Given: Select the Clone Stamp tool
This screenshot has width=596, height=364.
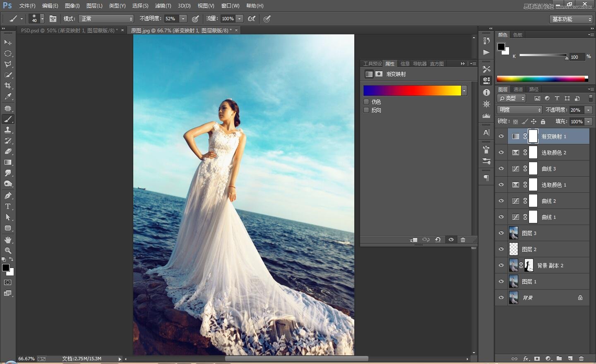Looking at the screenshot, I should tap(8, 130).
